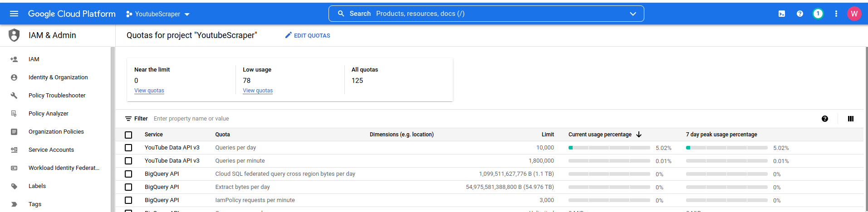
Task: Open the user account avatar
Action: click(854, 14)
